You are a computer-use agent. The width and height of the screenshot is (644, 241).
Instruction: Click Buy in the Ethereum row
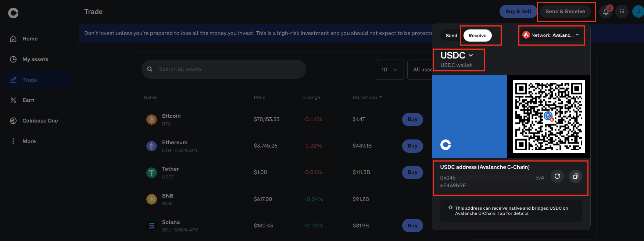coord(412,146)
